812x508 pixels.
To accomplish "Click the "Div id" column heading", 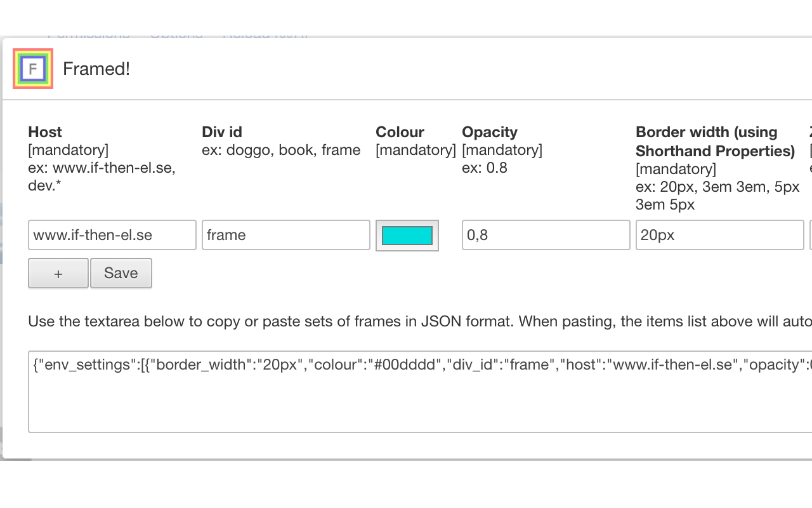I will (x=222, y=132).
